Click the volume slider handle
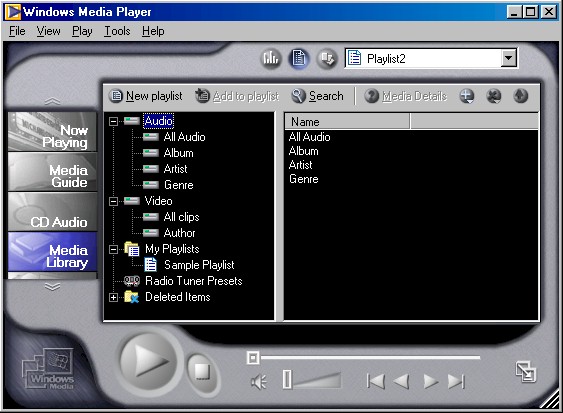Viewport: 563px width, 413px height. pyautogui.click(x=287, y=380)
